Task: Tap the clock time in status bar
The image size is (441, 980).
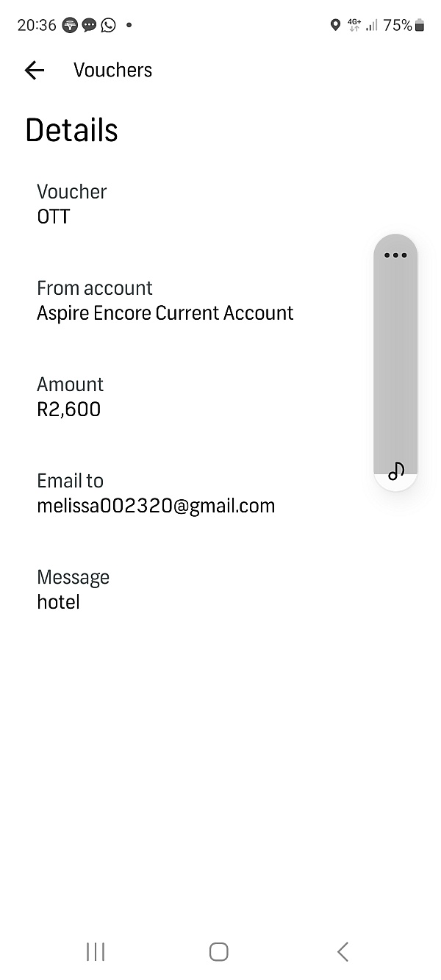Action: [x=37, y=25]
